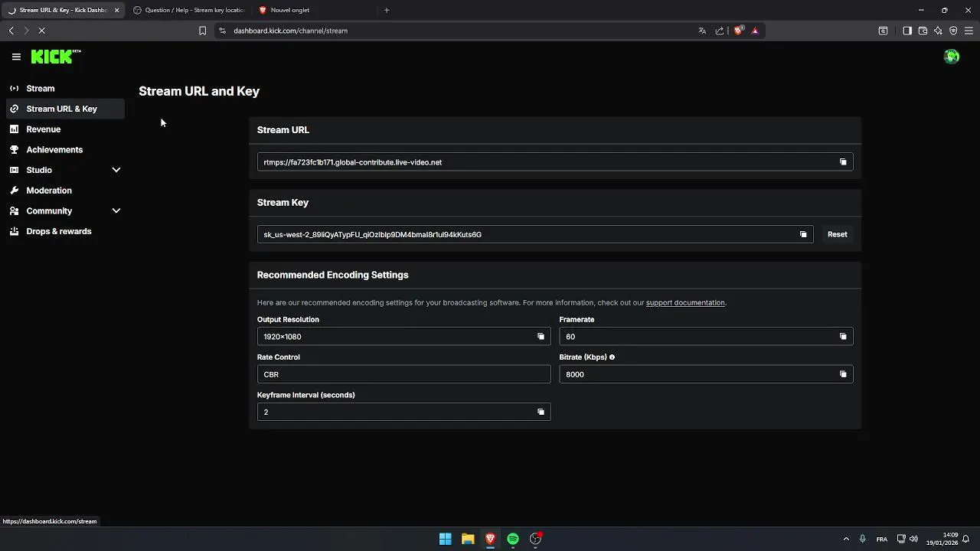The width and height of the screenshot is (980, 551).
Task: Open the volume control in system tray
Action: pos(913,539)
